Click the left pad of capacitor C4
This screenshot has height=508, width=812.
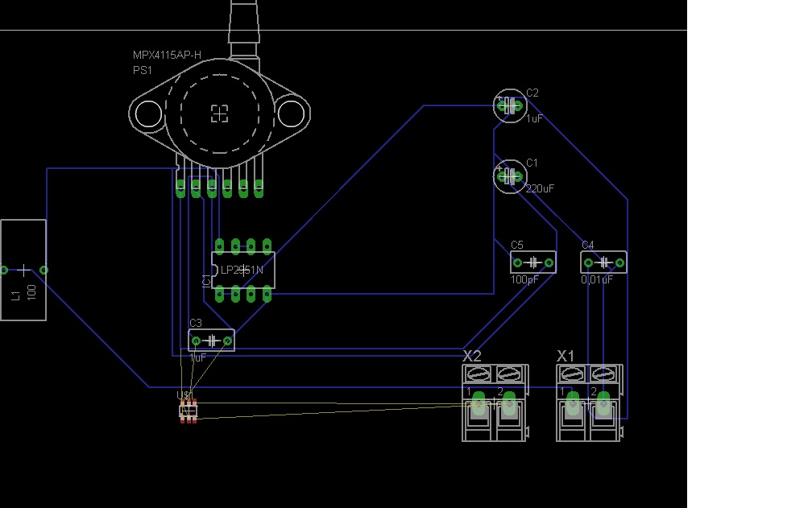pos(588,262)
